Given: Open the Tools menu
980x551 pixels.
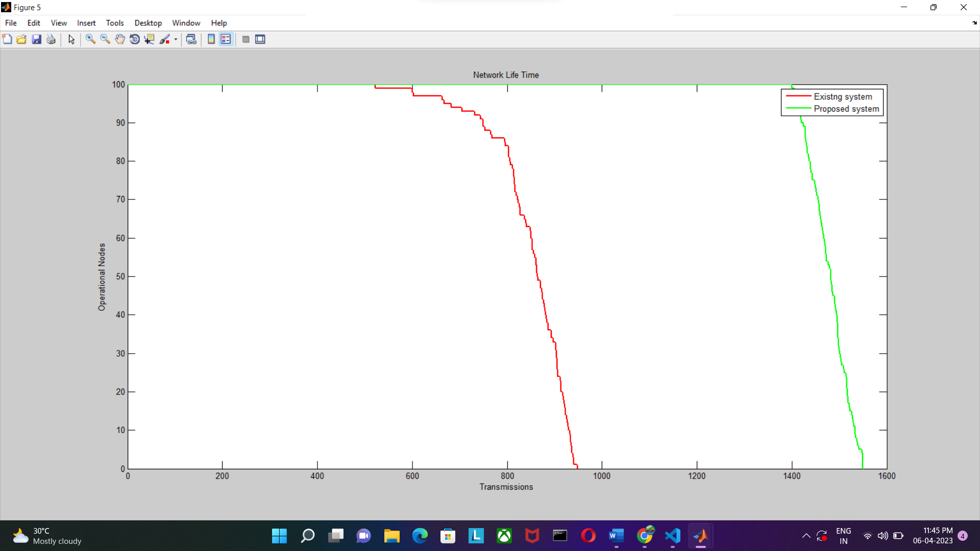Looking at the screenshot, I should (114, 23).
